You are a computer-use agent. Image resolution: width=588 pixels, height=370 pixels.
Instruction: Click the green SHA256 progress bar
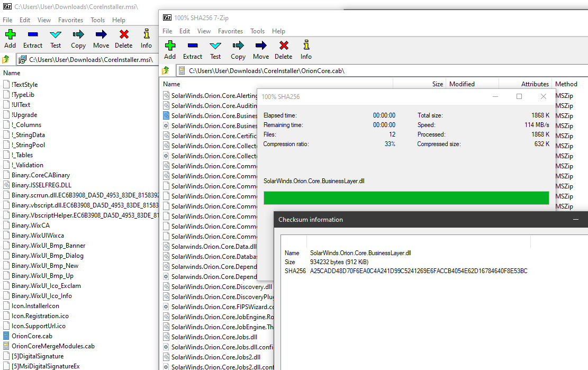(406, 197)
